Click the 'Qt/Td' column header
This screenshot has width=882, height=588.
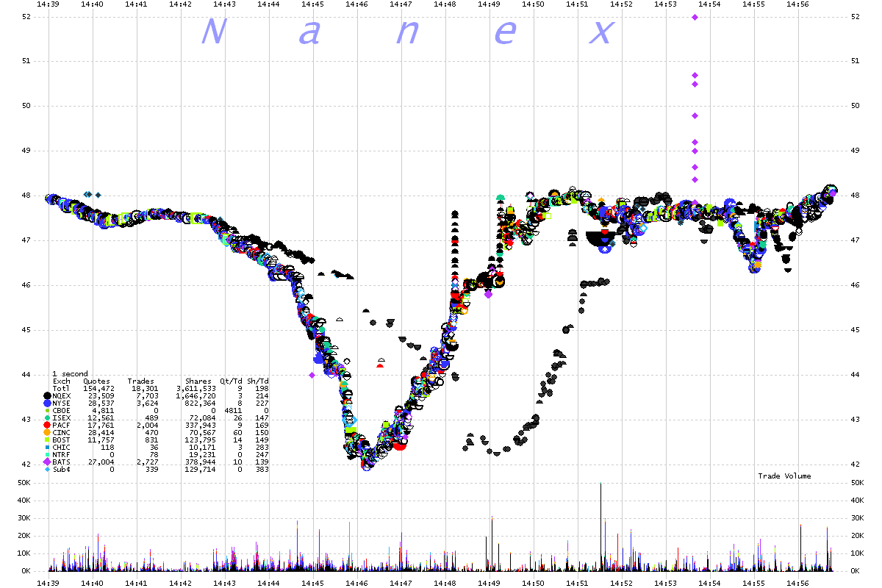231,381
